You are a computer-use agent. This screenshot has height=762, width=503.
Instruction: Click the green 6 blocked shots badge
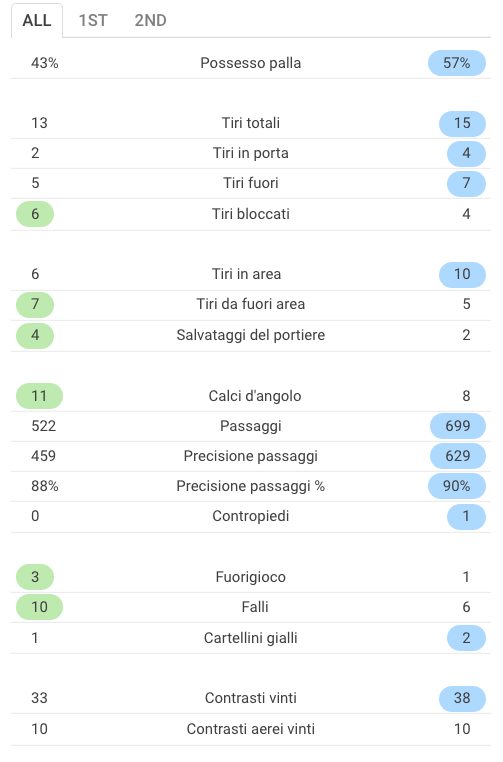[x=35, y=213]
